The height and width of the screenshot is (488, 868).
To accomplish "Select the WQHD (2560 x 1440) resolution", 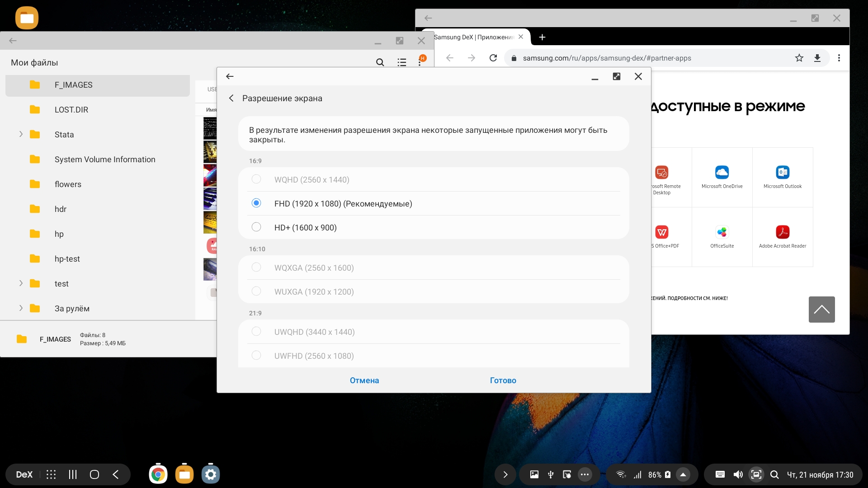I will [x=256, y=179].
